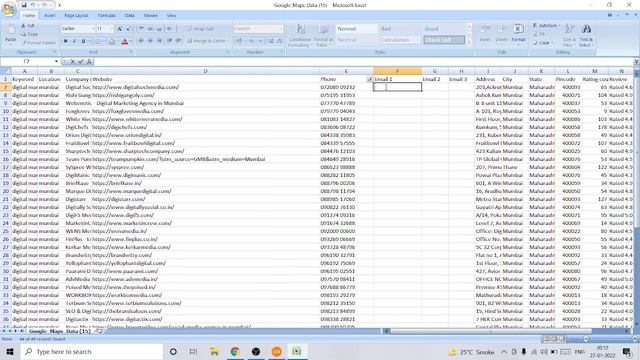The height and width of the screenshot is (360, 640).
Task: Set middle vertical alignment
Action: [150, 29]
